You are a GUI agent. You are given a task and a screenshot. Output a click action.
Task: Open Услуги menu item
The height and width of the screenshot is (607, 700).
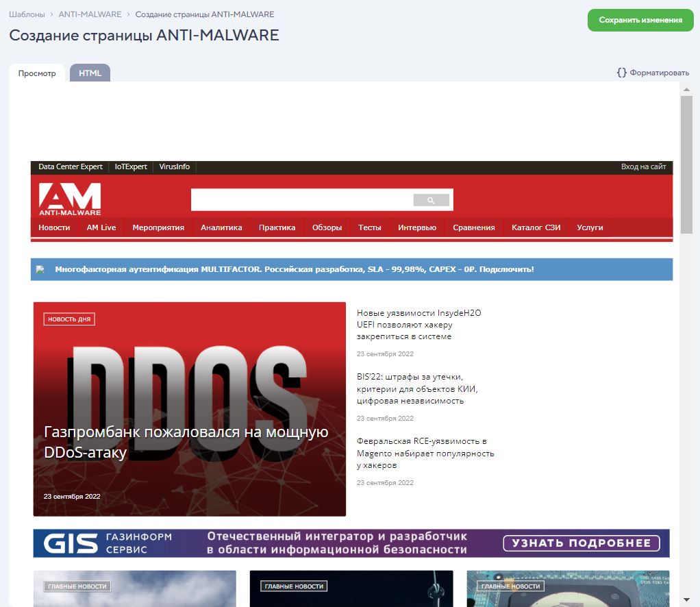(590, 227)
